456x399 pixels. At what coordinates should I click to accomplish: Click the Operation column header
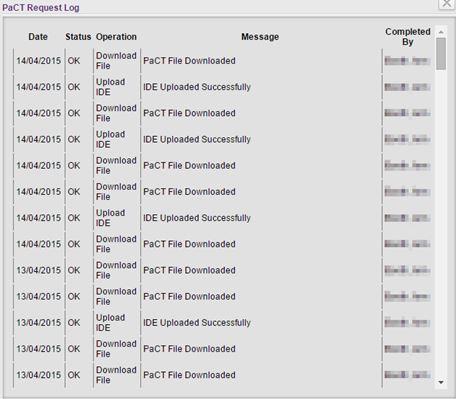pyautogui.click(x=116, y=37)
